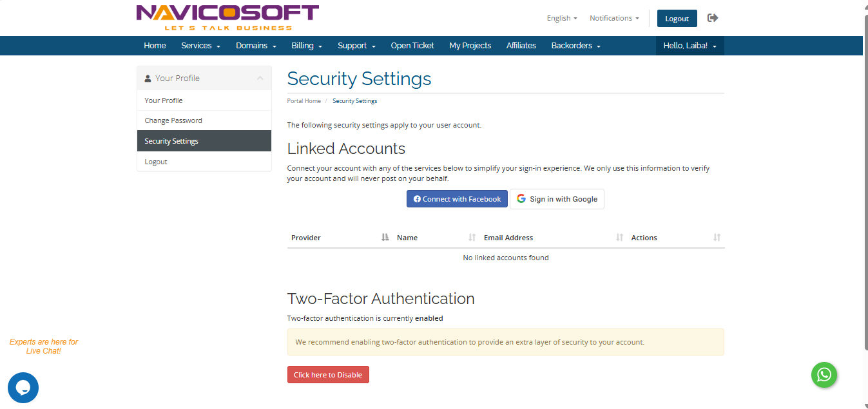868x409 pixels.
Task: Open WhatsApp chat floating icon
Action: [x=824, y=375]
